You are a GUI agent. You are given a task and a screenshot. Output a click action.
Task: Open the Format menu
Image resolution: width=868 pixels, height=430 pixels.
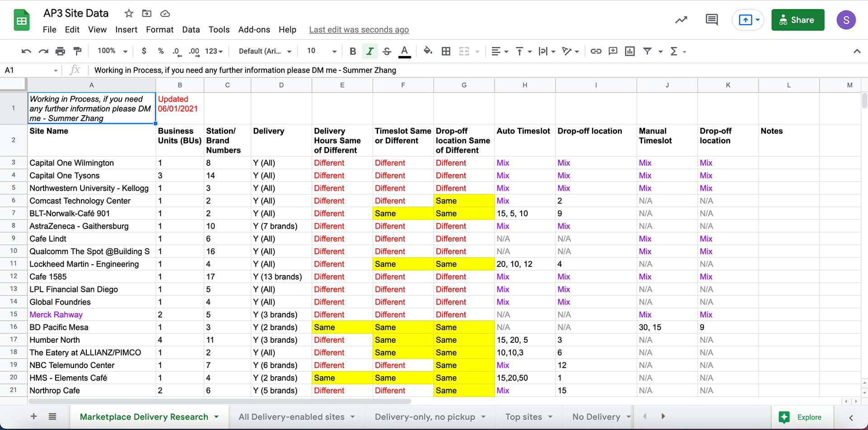tap(160, 30)
